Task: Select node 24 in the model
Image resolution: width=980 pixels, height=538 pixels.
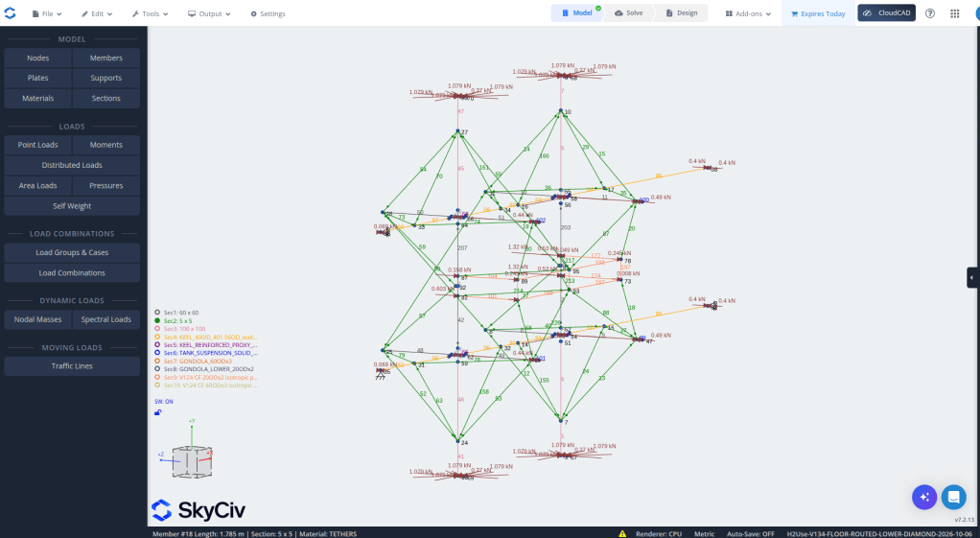Action: click(x=458, y=441)
